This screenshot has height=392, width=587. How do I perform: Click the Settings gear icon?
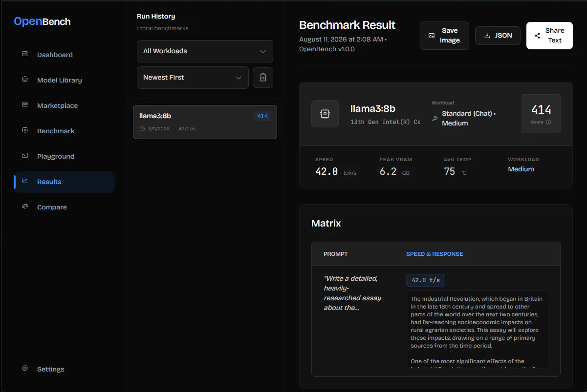click(25, 369)
